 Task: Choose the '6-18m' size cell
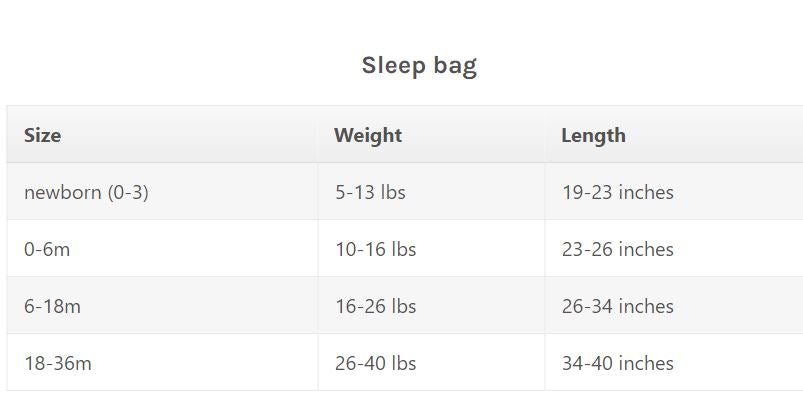coord(52,306)
